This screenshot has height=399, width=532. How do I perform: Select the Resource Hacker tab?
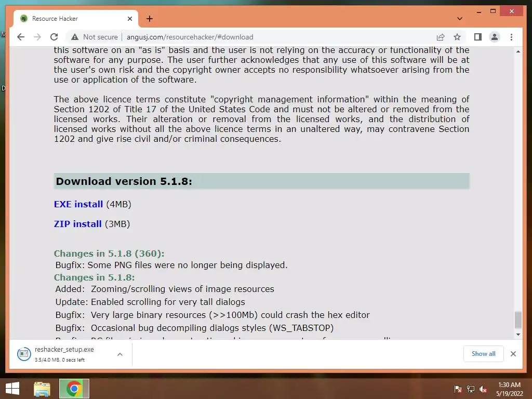tap(76, 19)
